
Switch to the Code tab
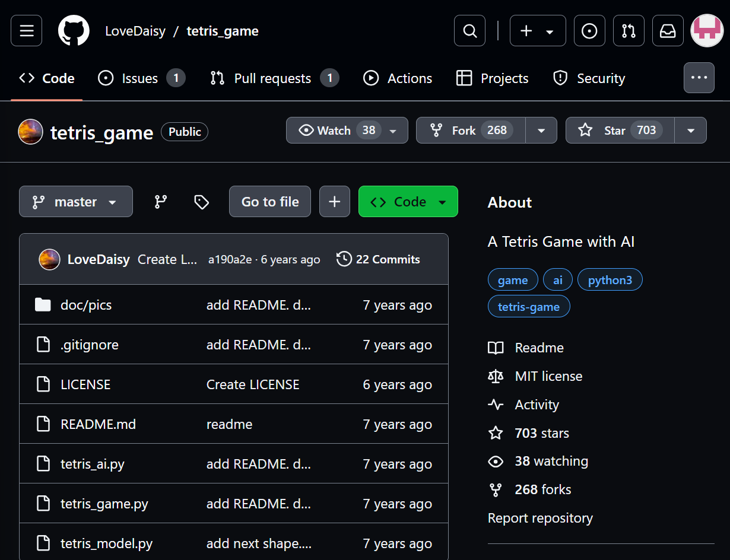coord(47,78)
